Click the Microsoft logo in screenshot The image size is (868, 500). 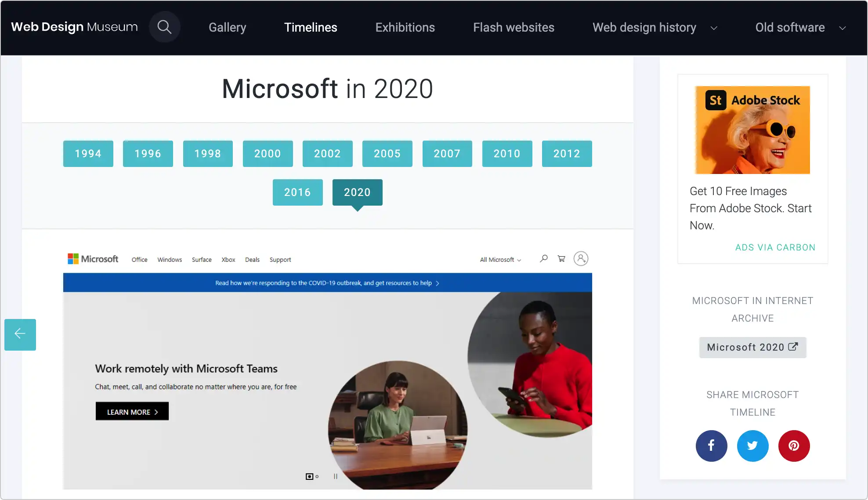point(93,259)
